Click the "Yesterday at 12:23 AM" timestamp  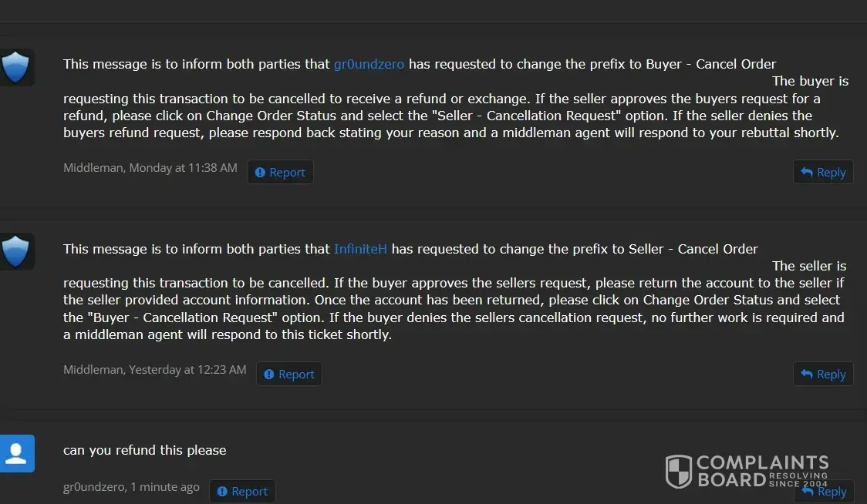187,370
